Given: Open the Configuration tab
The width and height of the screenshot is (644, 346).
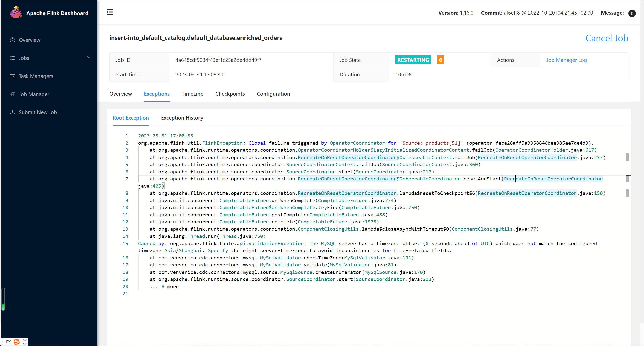Looking at the screenshot, I should [x=273, y=94].
